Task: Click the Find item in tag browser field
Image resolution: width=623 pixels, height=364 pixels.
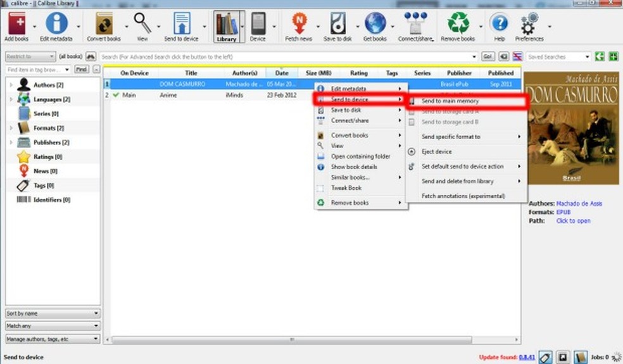Action: pyautogui.click(x=38, y=70)
